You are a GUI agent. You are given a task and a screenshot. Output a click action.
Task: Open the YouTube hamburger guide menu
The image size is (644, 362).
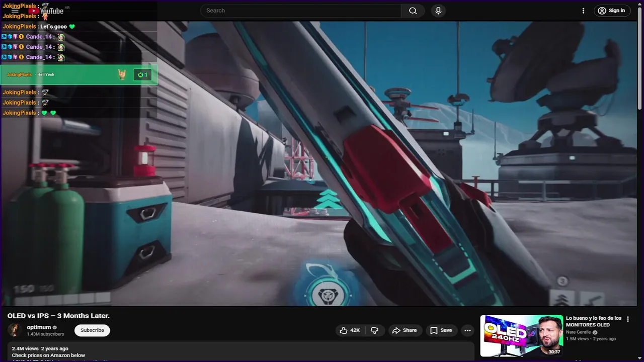pyautogui.click(x=15, y=11)
